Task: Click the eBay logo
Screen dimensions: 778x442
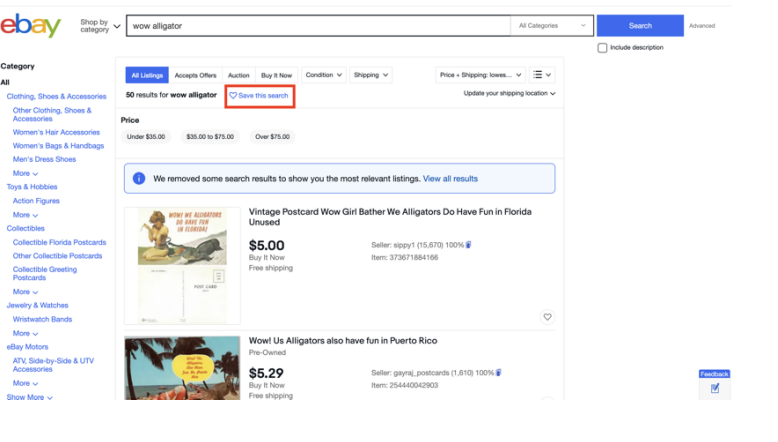Action: pyautogui.click(x=32, y=26)
